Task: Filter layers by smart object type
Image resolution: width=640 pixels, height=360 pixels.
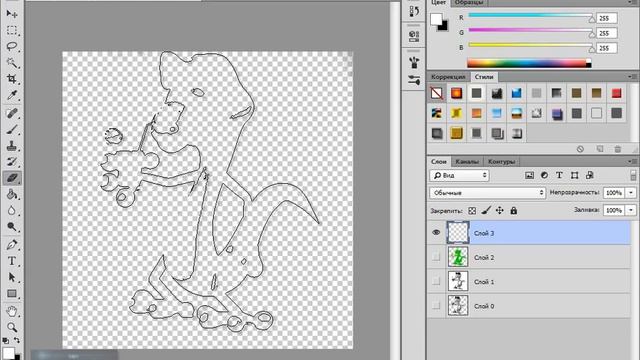Action: [x=589, y=176]
